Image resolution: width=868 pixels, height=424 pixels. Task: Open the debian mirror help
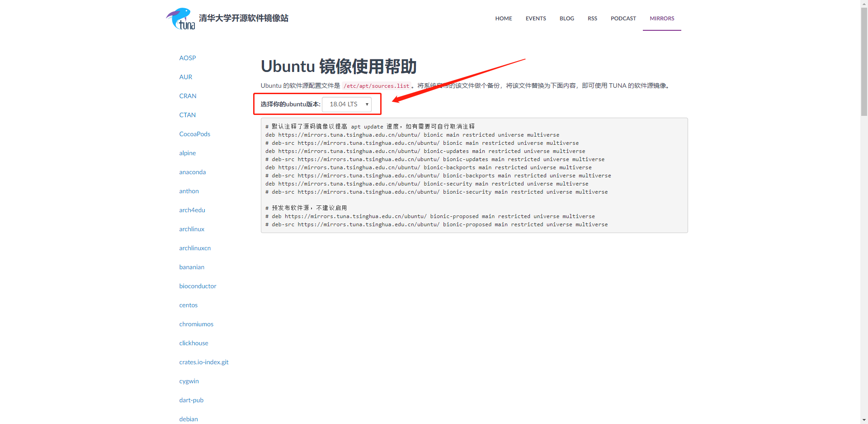(188, 419)
